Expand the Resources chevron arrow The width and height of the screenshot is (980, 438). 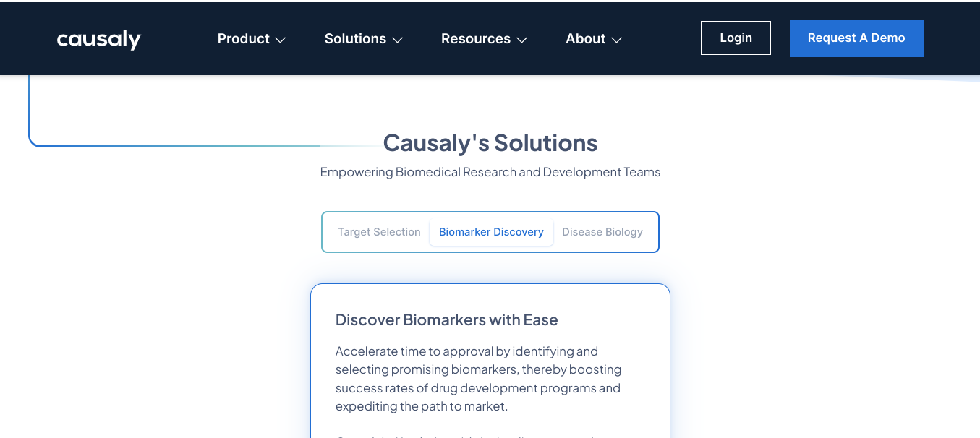click(x=521, y=40)
